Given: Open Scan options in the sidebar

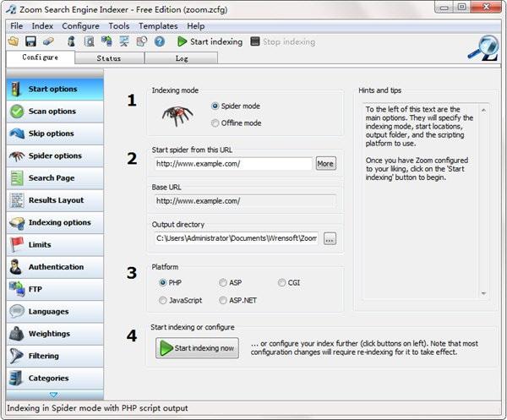Looking at the screenshot, I should point(55,112).
